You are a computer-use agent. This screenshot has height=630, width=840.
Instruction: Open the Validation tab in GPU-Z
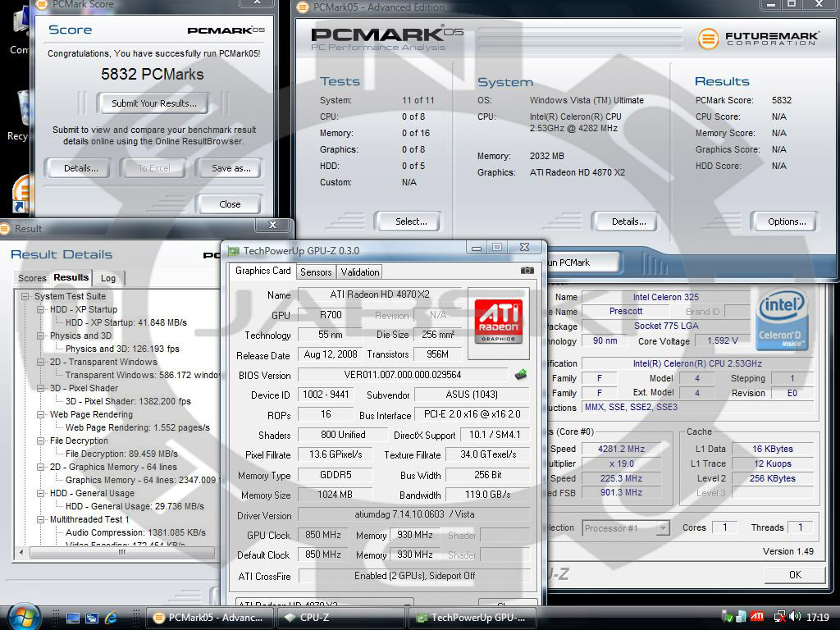point(360,272)
